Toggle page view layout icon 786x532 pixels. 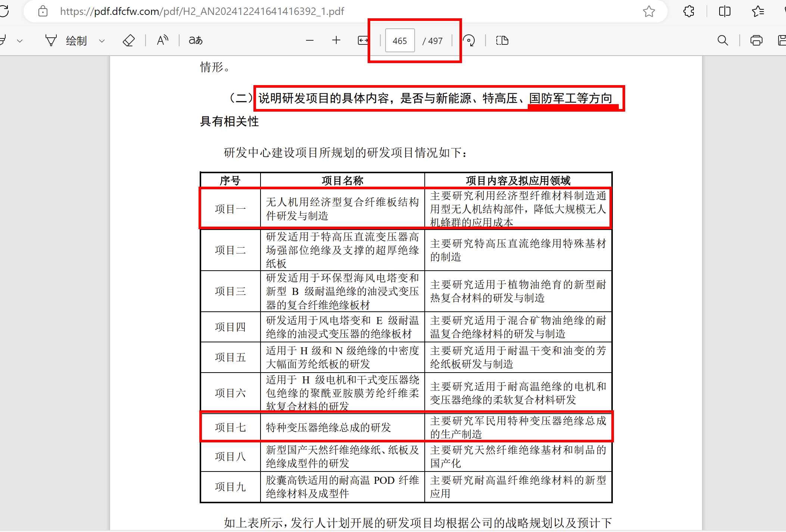[x=502, y=40]
